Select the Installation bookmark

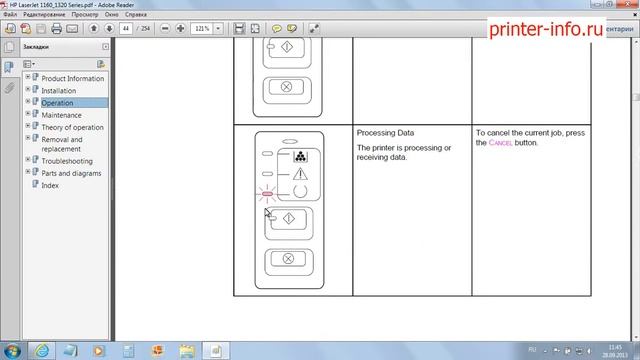tap(58, 91)
